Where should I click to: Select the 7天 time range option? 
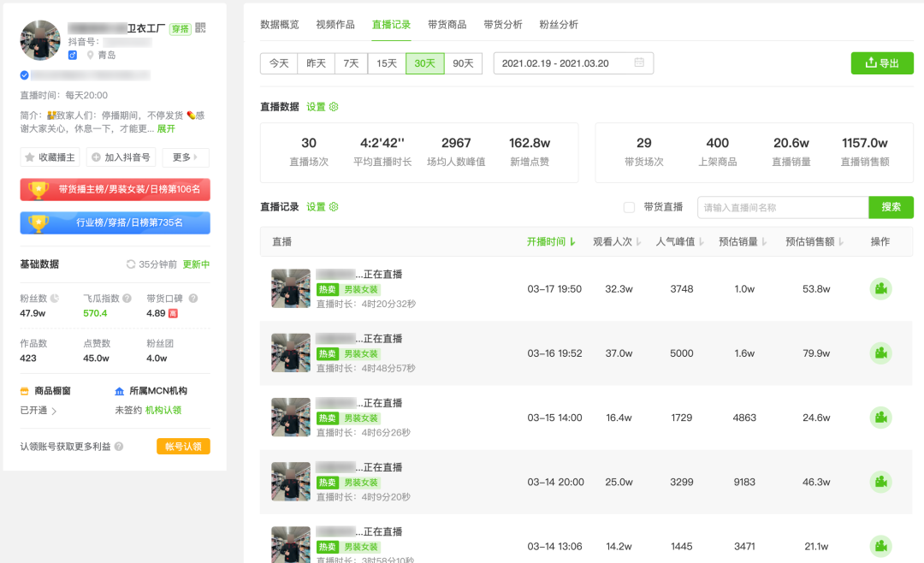pos(351,63)
